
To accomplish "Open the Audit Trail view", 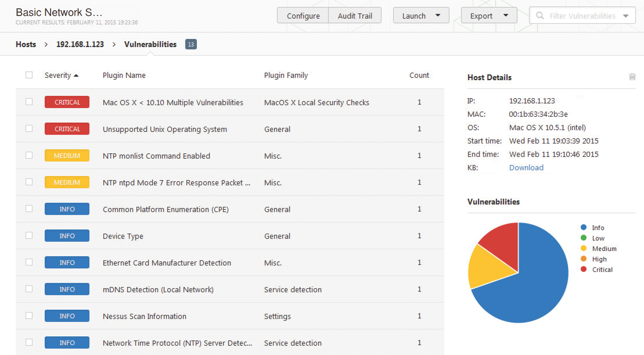I will 355,16.
